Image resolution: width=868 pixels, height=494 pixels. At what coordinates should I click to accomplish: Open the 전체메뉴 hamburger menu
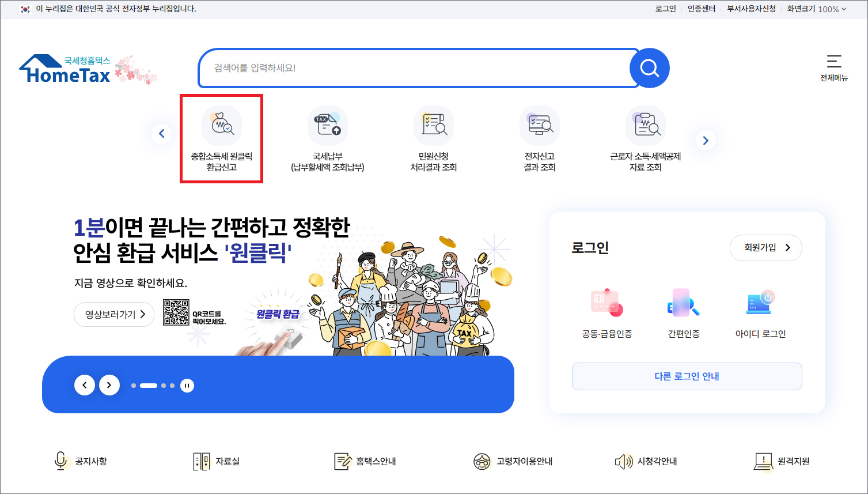834,68
